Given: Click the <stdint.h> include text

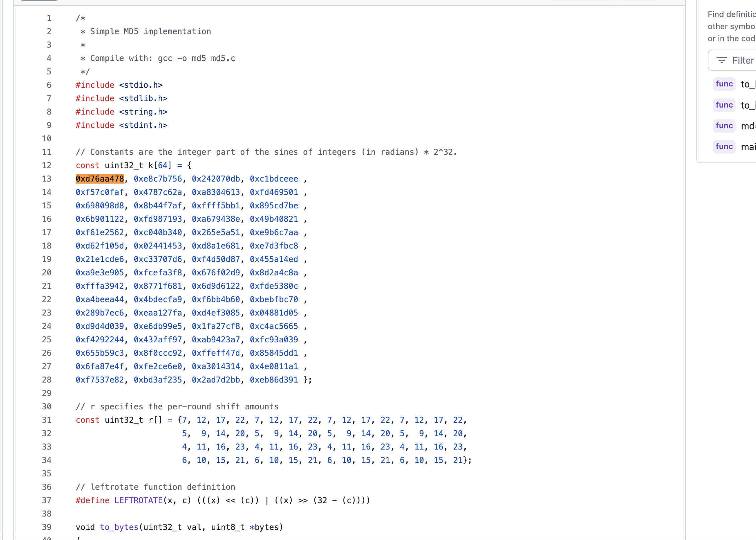Looking at the screenshot, I should (143, 125).
